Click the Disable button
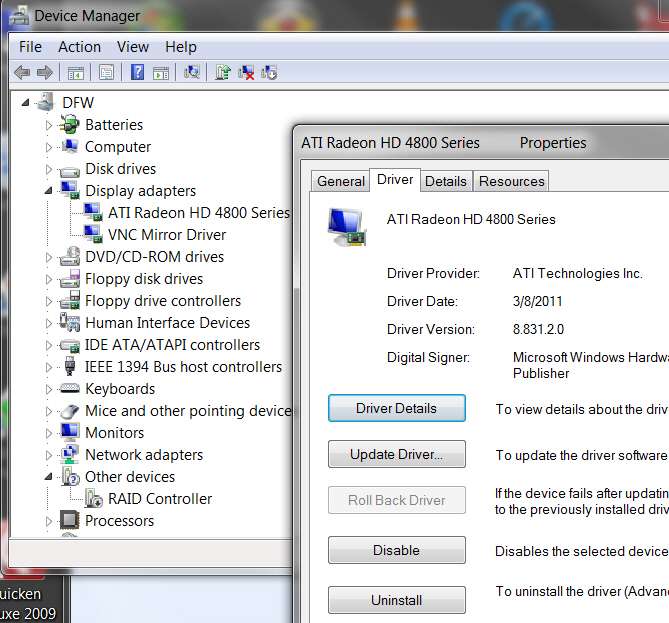This screenshot has height=623, width=669. [396, 550]
